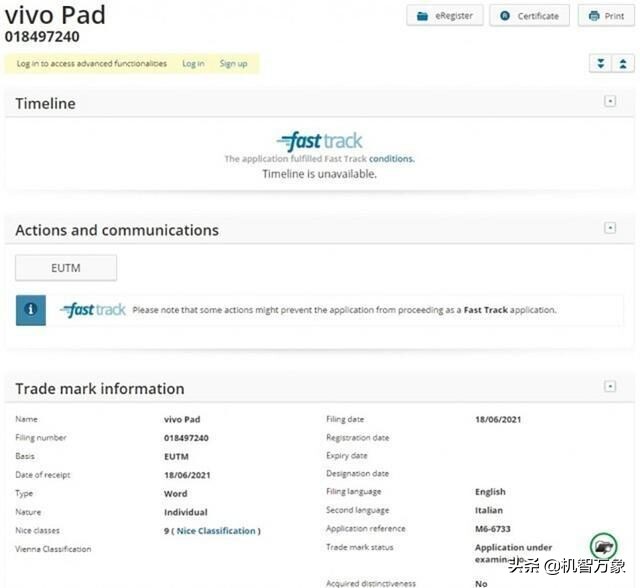Click the filing date value 18/06/2021
The width and height of the screenshot is (640, 588).
(498, 419)
